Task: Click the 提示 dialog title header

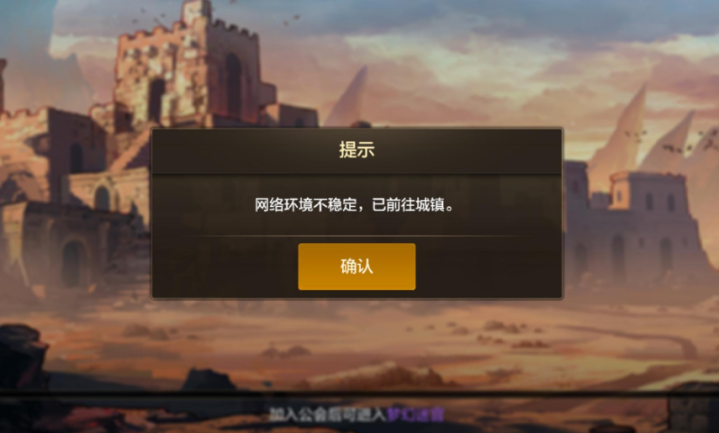Action: [x=357, y=150]
